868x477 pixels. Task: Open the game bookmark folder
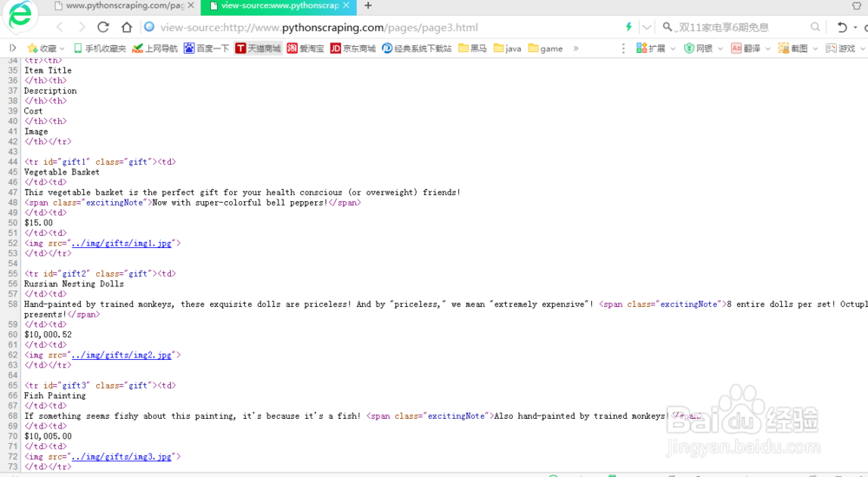pos(546,49)
